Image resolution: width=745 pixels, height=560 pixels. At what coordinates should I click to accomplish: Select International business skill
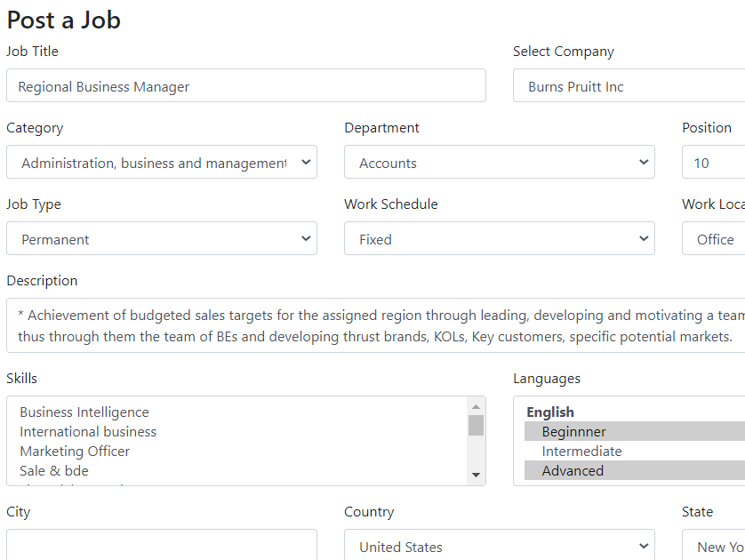point(243,431)
